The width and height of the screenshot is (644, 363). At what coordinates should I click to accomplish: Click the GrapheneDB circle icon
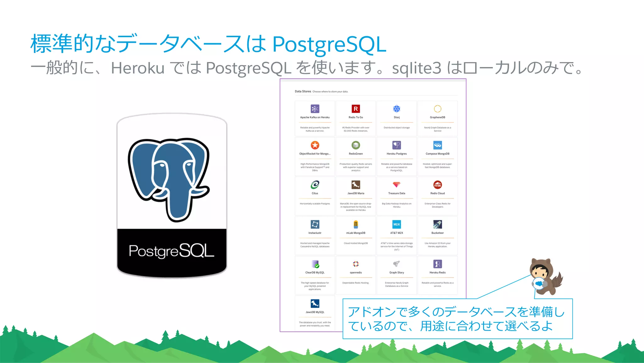coord(437,109)
